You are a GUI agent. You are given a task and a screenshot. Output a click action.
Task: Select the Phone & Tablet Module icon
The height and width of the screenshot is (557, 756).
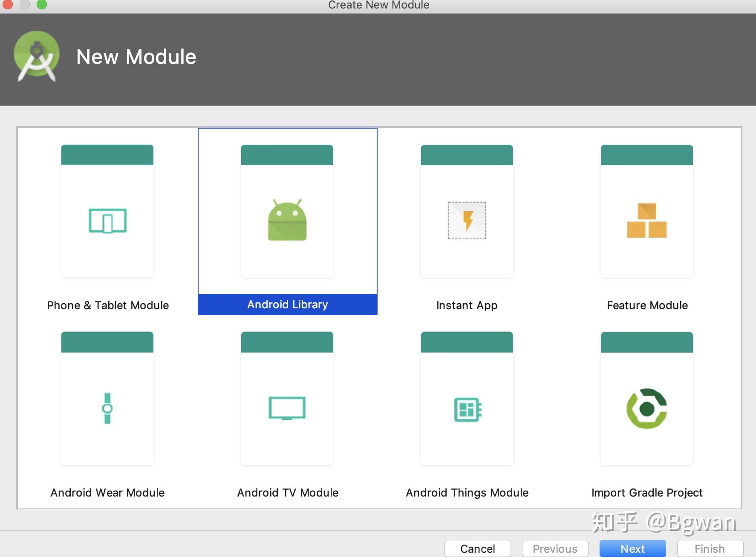(107, 221)
